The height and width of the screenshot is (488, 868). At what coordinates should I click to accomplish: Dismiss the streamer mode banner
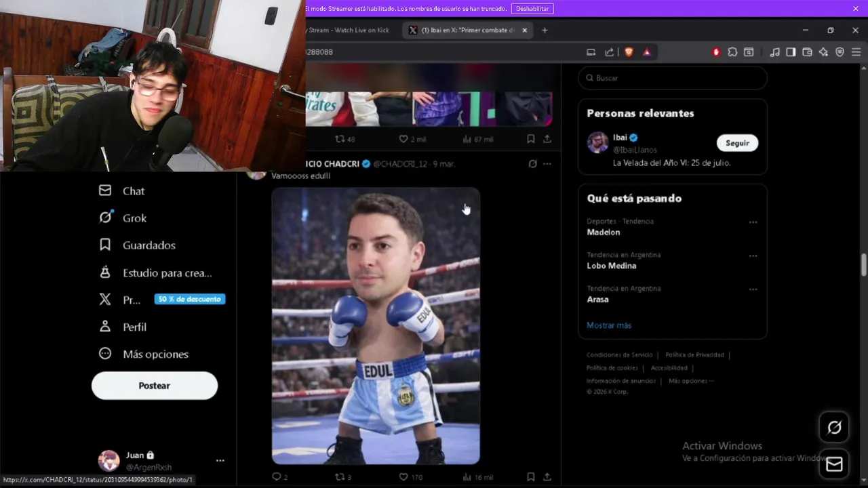pos(856,9)
